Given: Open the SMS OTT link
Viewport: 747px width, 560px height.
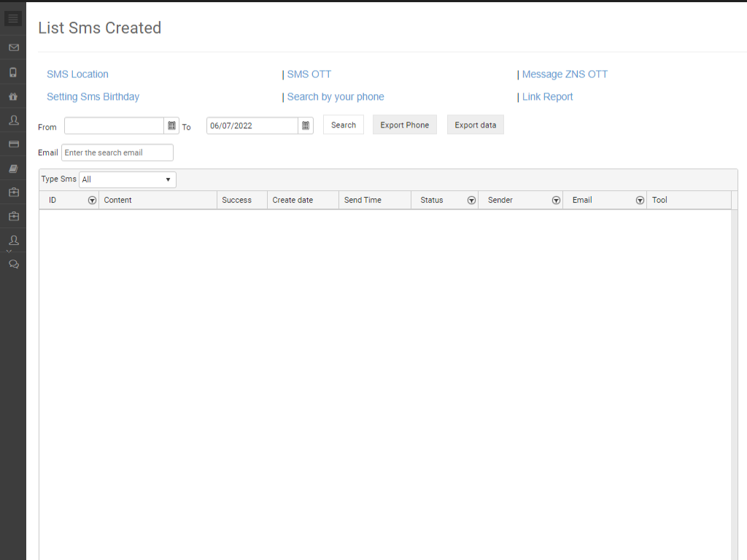Looking at the screenshot, I should (x=309, y=74).
